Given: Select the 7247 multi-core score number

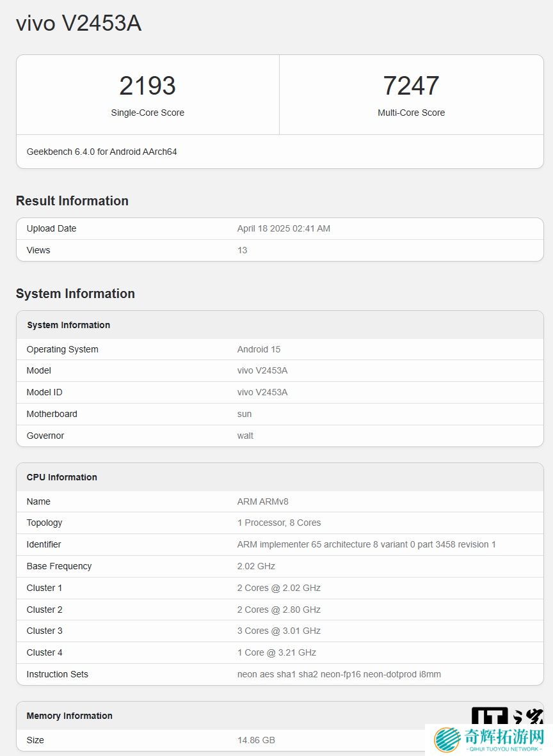Looking at the screenshot, I should [x=411, y=86].
